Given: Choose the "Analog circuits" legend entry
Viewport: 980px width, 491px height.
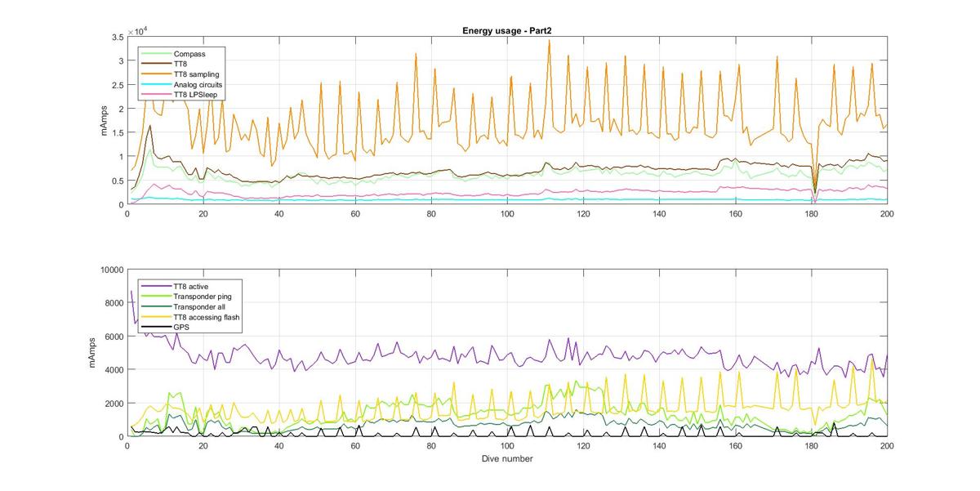Looking at the screenshot, I should (x=198, y=84).
